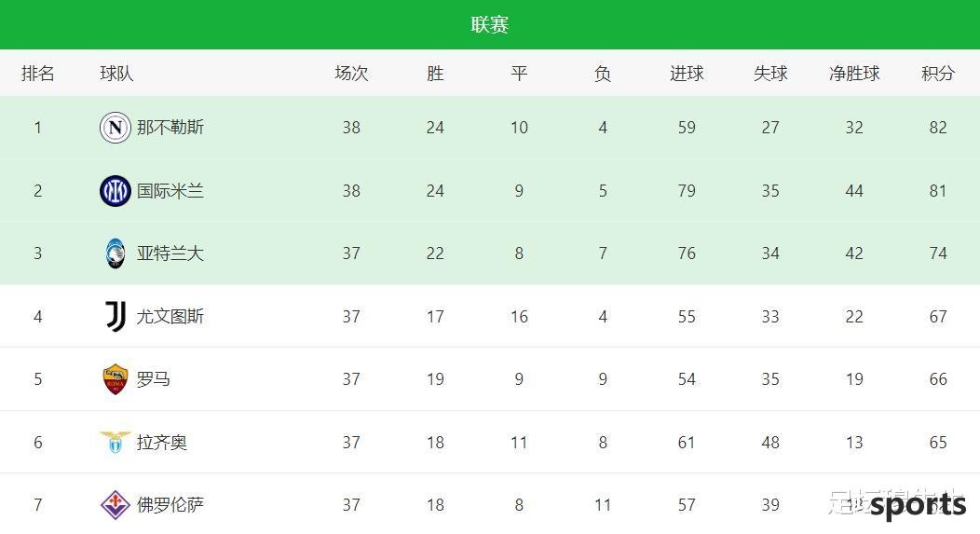
Task: Click the Inter Milan club logo
Action: (115, 191)
